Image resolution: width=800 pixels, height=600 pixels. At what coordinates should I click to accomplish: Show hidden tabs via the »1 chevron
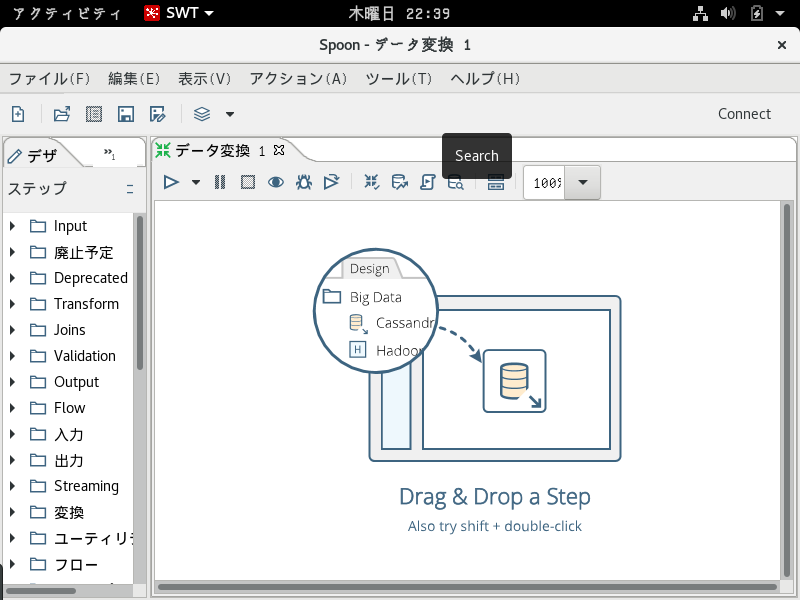pos(109,154)
